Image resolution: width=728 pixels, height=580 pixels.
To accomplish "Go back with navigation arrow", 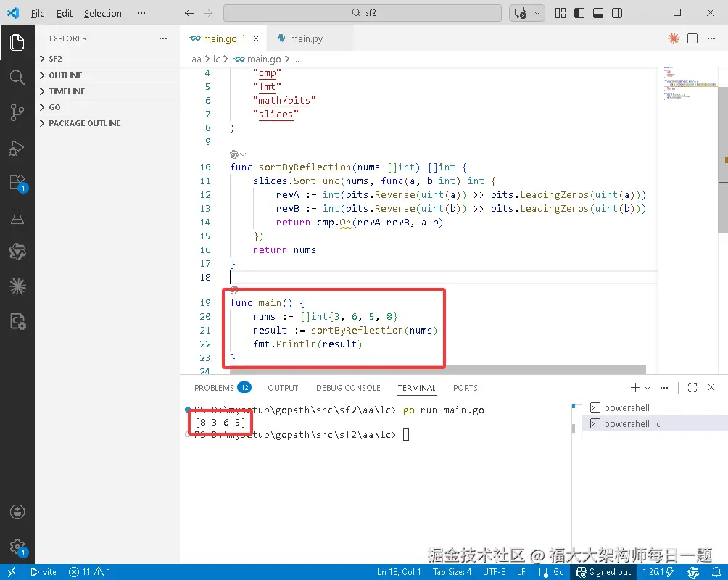I will 189,13.
